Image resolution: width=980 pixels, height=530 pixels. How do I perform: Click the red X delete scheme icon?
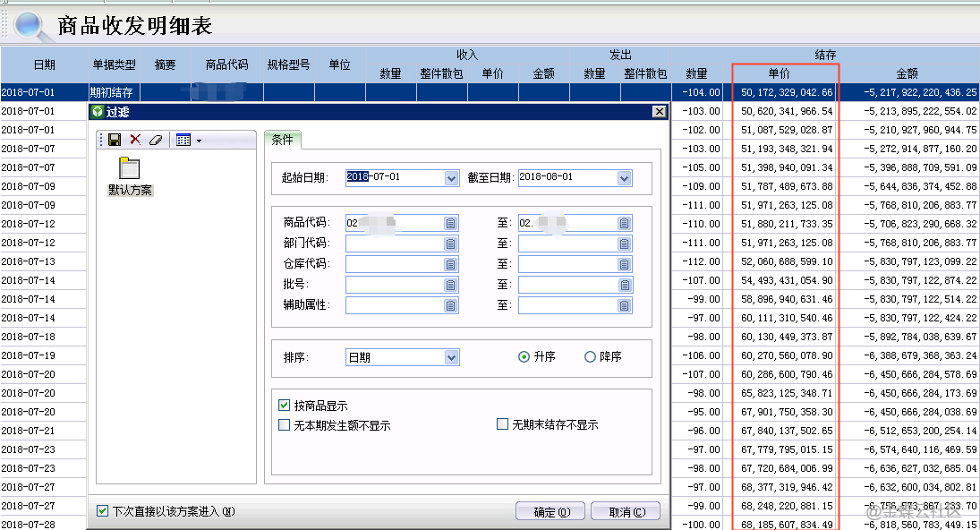135,140
